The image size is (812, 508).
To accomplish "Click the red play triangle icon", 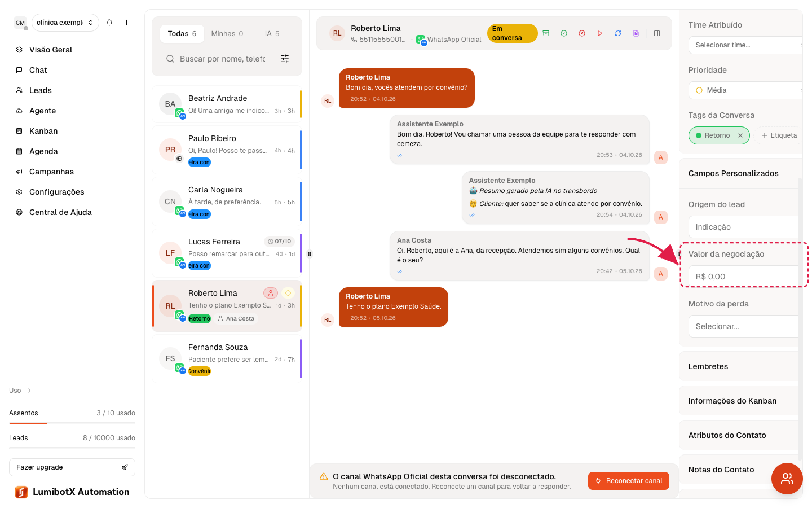I will click(600, 33).
